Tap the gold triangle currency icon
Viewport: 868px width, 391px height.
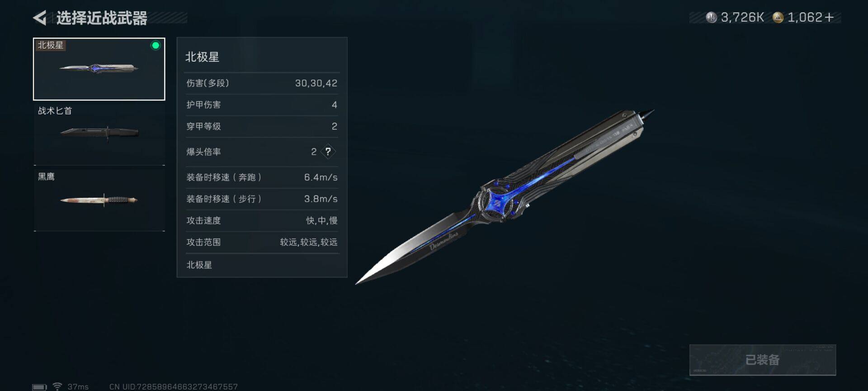778,18
